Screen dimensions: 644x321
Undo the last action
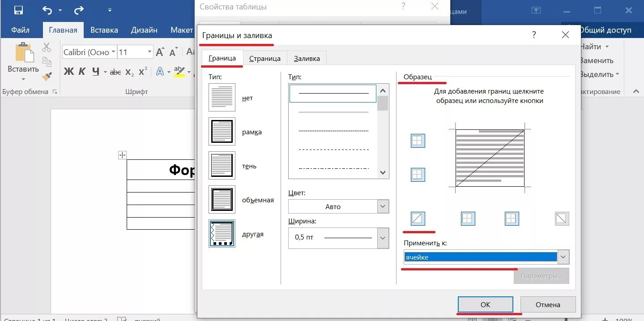47,10
